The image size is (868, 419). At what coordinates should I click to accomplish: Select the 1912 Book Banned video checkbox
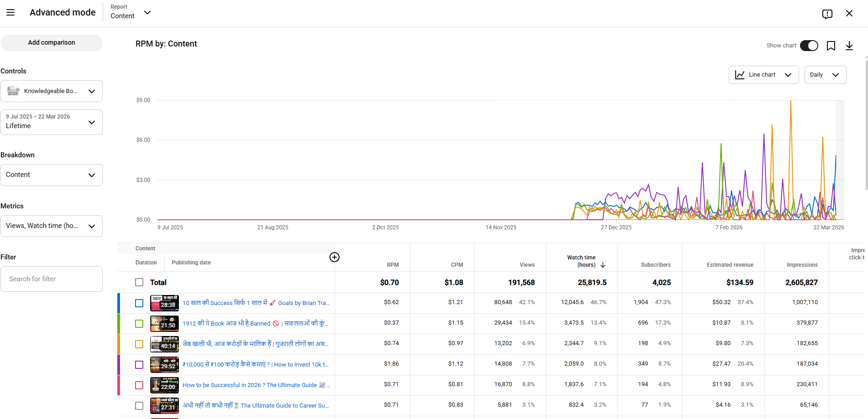point(139,324)
